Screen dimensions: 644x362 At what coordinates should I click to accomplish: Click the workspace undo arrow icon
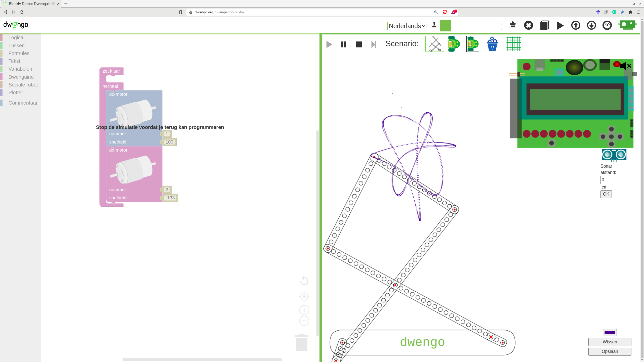point(304,280)
